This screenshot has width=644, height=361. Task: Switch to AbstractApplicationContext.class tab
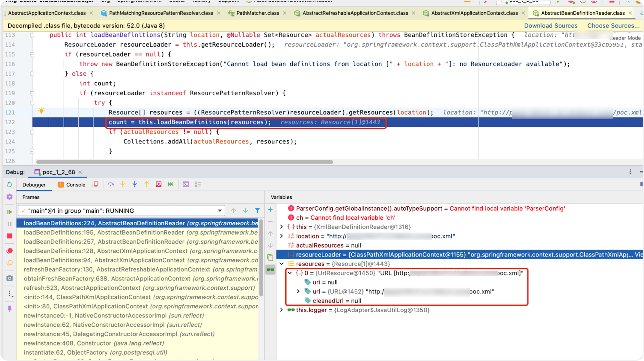[x=47, y=13]
